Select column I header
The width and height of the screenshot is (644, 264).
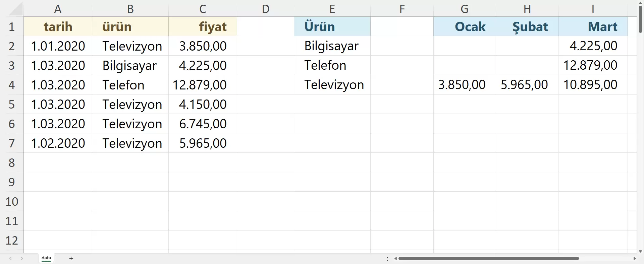pyautogui.click(x=593, y=9)
